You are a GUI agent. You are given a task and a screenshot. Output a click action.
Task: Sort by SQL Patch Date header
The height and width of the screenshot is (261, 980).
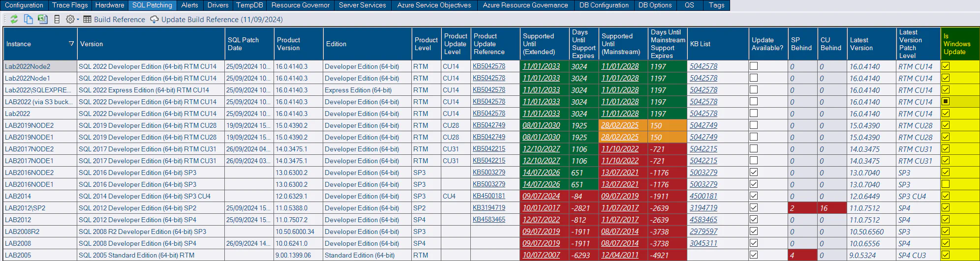click(249, 44)
